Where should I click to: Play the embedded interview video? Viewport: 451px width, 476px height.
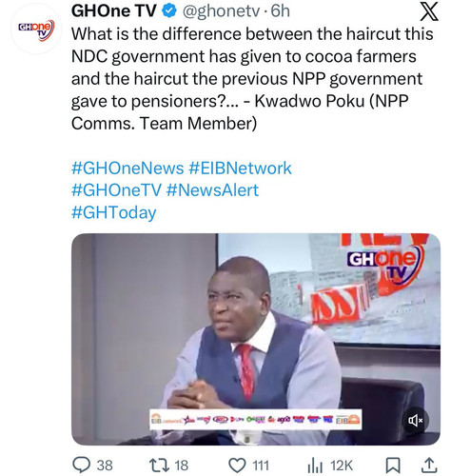click(256, 339)
